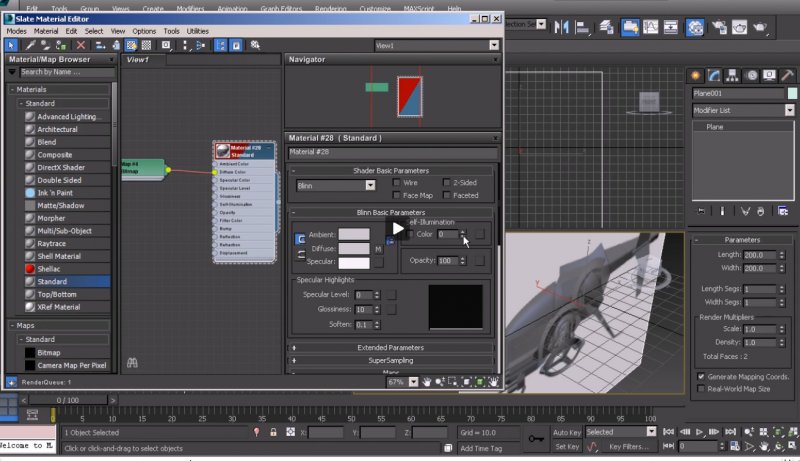Image resolution: width=800 pixels, height=461 pixels.
Task: Open the Hierarchy command panel tab
Action: point(732,76)
